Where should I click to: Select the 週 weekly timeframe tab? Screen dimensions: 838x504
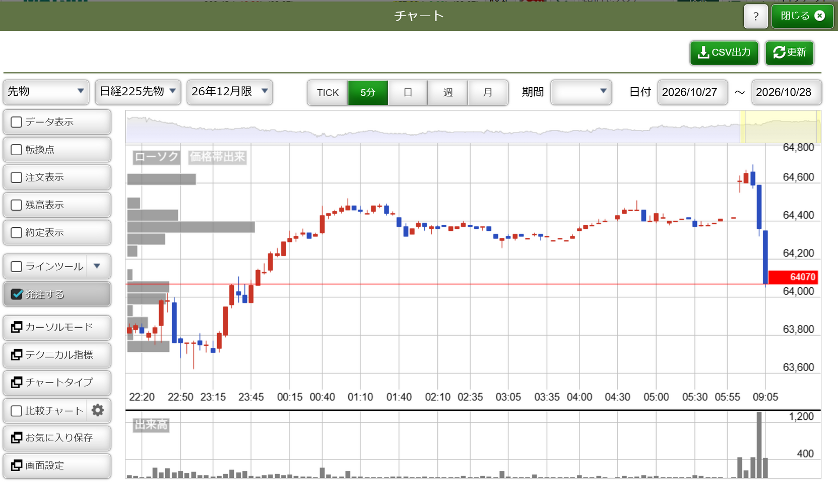pos(447,93)
